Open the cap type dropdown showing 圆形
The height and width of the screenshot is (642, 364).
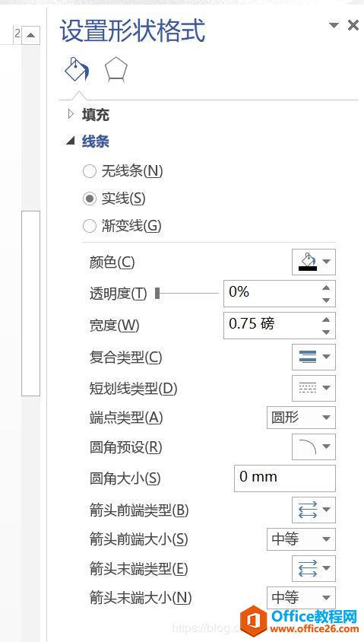pyautogui.click(x=301, y=418)
